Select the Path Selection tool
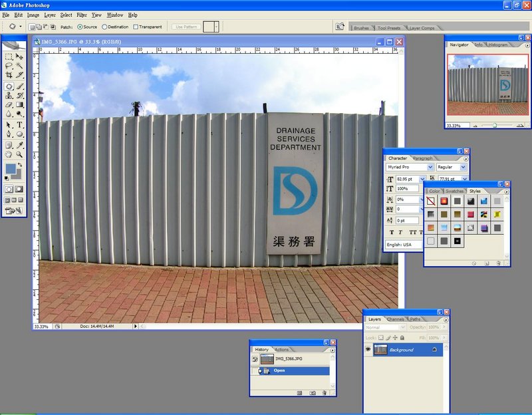Viewport: 532px width, 415px height. click(x=9, y=125)
